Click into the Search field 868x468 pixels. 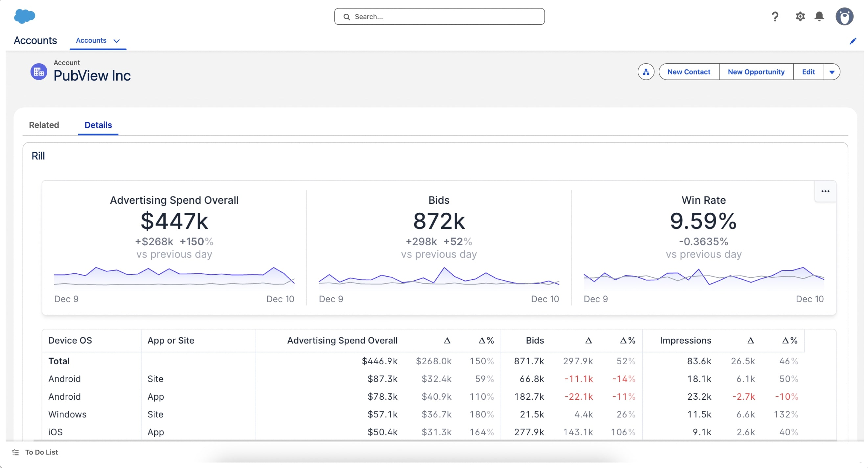pyautogui.click(x=439, y=16)
